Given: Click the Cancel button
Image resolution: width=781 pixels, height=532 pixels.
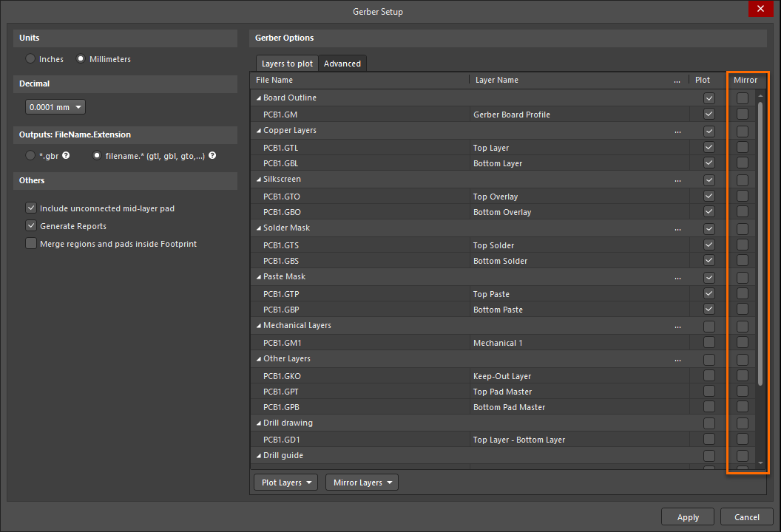Looking at the screenshot, I should pos(746,517).
